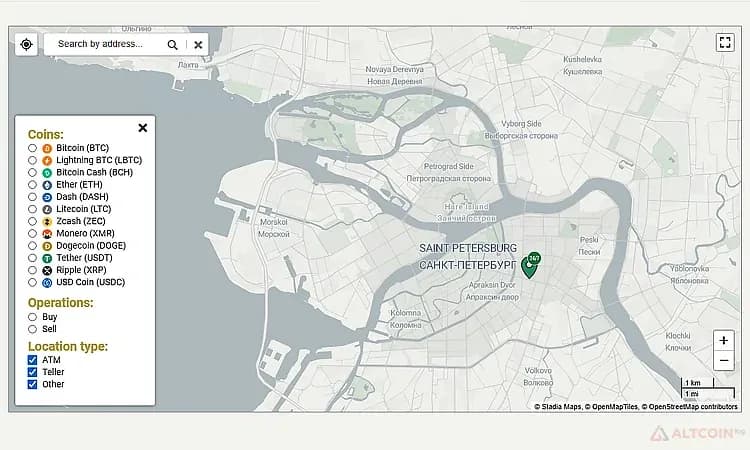Select USD Coin (USDC) radio button
The image size is (750, 450).
(32, 283)
